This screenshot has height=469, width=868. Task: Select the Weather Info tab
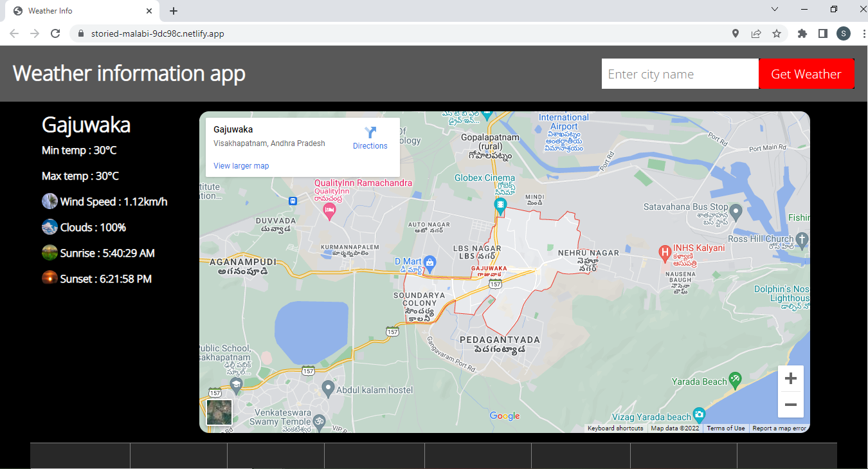tap(82, 11)
